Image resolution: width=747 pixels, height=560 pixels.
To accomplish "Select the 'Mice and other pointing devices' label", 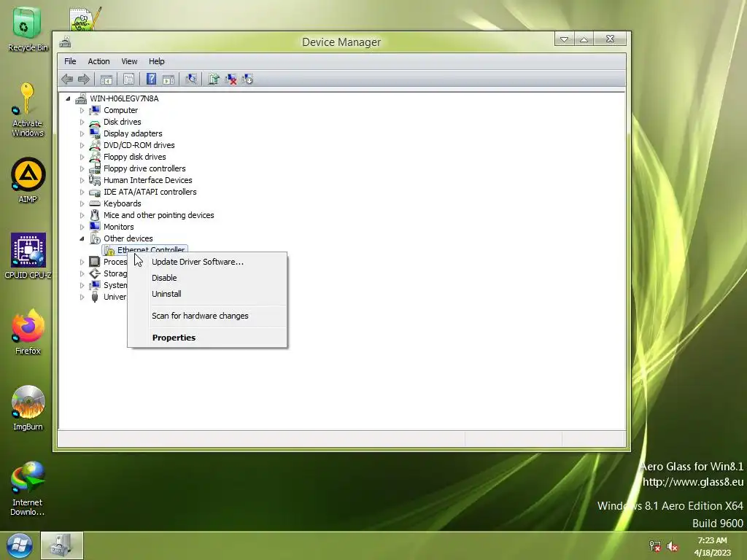I will (x=158, y=215).
